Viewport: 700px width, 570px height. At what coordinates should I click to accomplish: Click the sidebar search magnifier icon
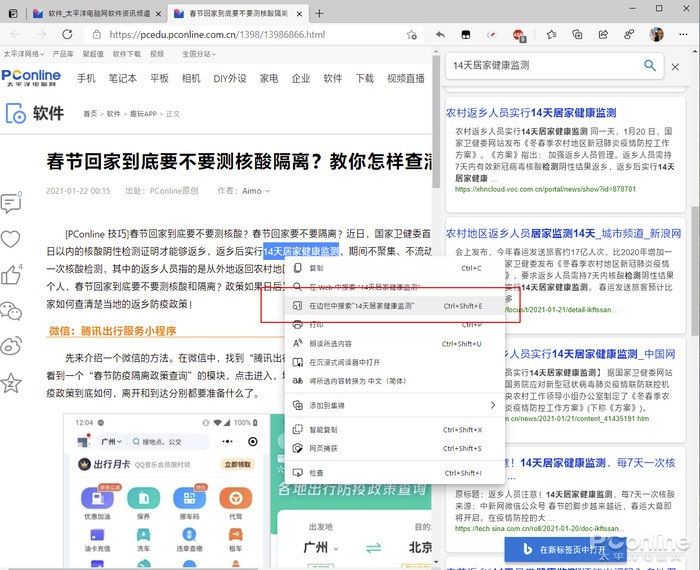tap(650, 65)
